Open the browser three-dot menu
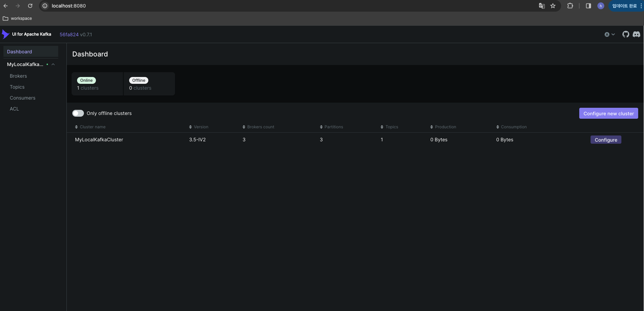Screen dimensions: 644x311 click(x=641, y=6)
